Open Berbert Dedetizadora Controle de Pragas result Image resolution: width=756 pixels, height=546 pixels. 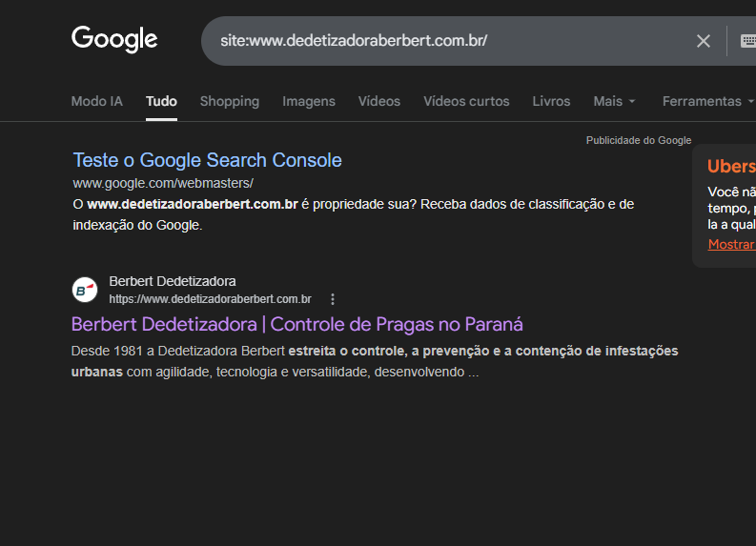click(x=297, y=324)
